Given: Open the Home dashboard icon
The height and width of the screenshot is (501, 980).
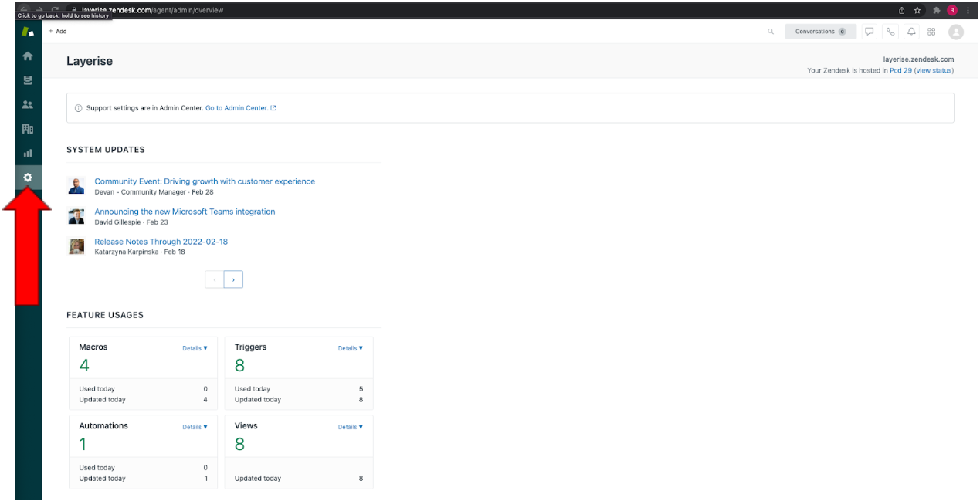Looking at the screenshot, I should tap(28, 56).
